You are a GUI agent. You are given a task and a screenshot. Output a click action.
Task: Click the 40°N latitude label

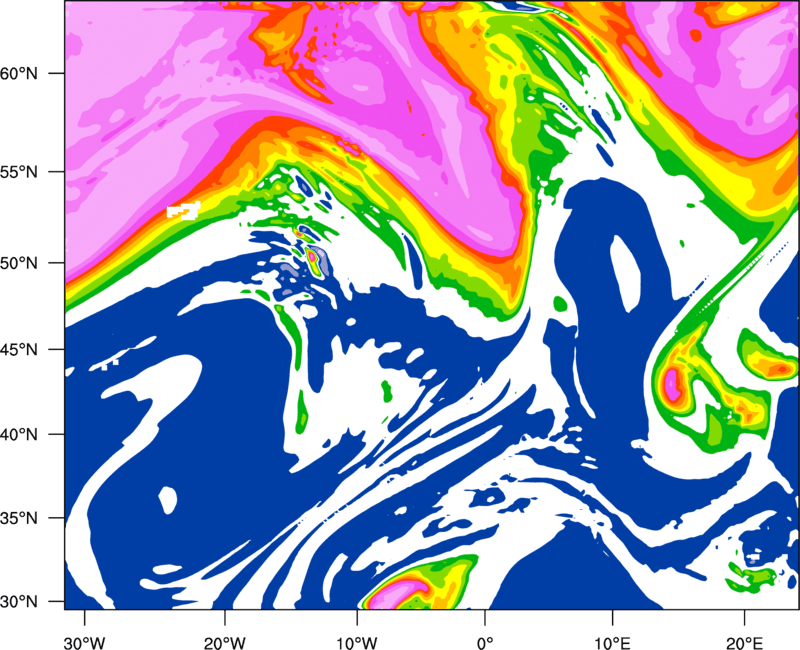[x=19, y=435]
